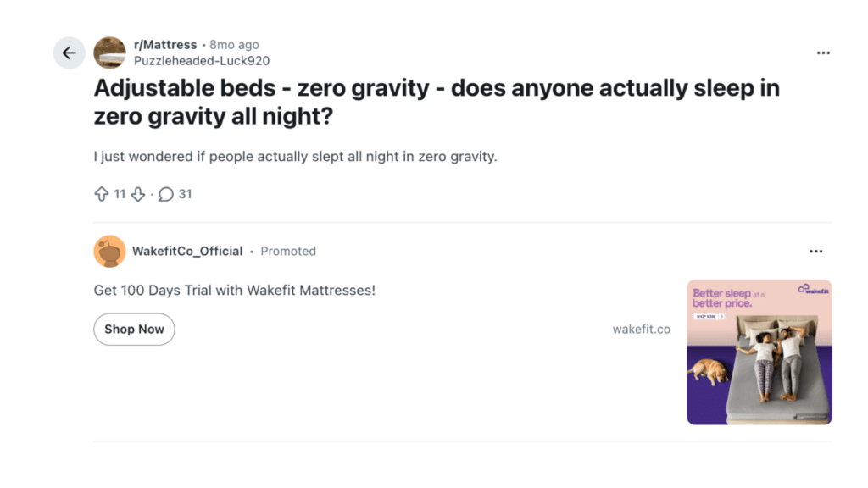Click the back arrow to return

click(x=70, y=53)
